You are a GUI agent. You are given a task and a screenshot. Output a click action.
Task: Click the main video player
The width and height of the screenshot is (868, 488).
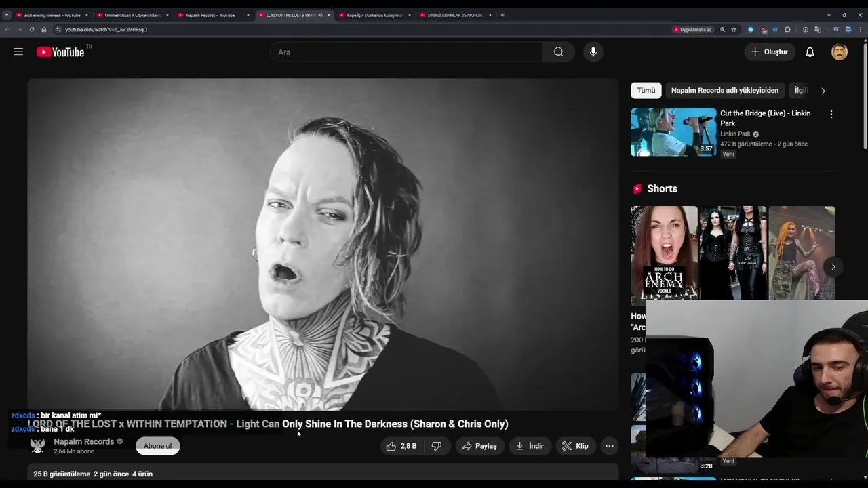[323, 244]
